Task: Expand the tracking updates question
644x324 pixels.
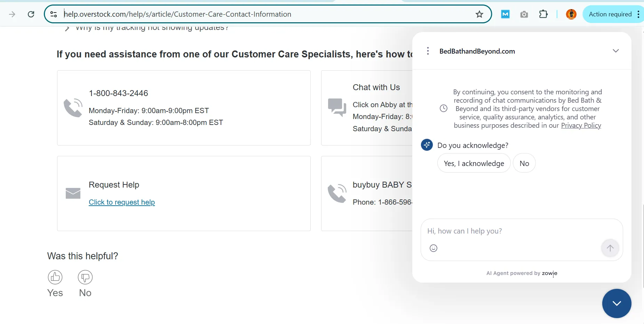Action: click(67, 29)
